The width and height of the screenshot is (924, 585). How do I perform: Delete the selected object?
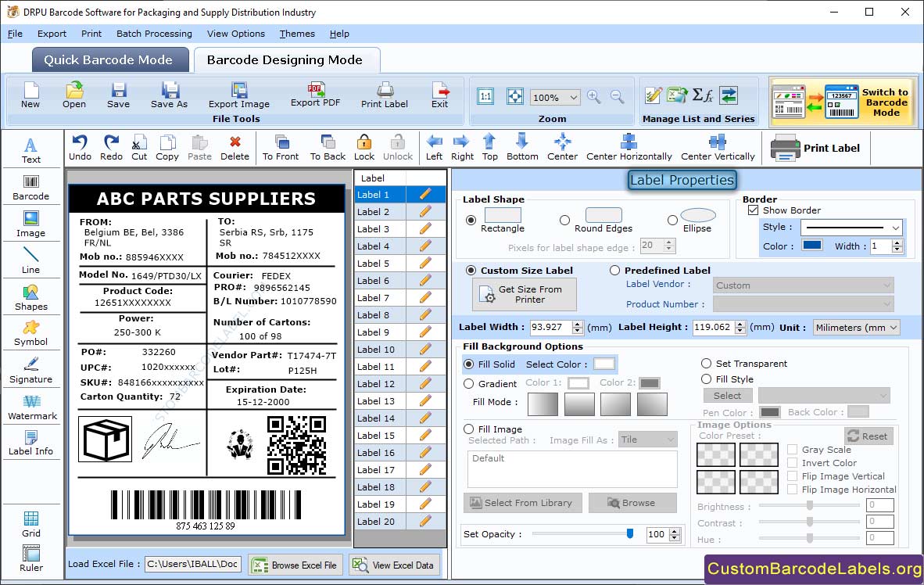[235, 148]
